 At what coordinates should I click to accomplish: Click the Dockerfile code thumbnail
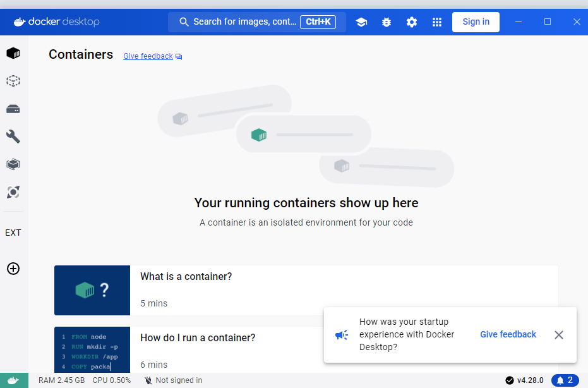click(92, 349)
